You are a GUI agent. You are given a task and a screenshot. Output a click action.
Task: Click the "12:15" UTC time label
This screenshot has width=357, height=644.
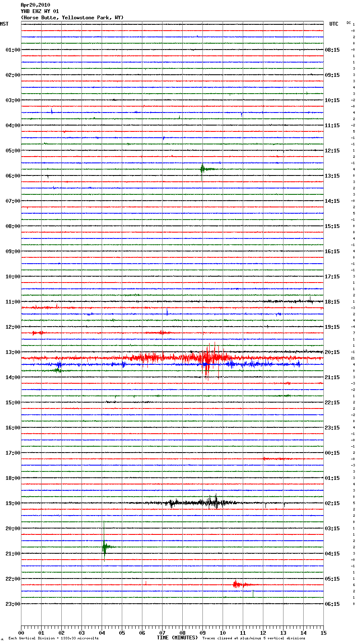tap(332, 151)
